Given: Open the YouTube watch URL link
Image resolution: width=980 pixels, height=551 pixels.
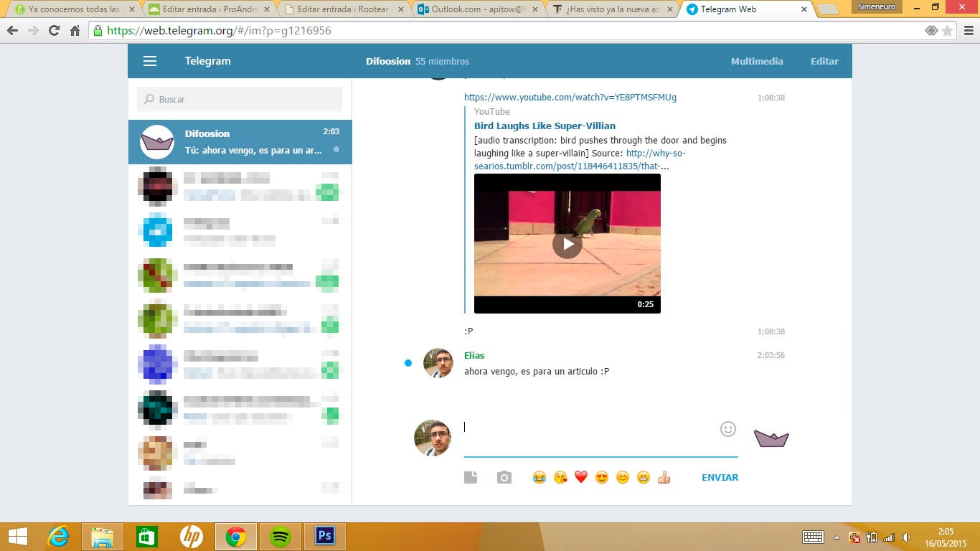Looking at the screenshot, I should [570, 98].
